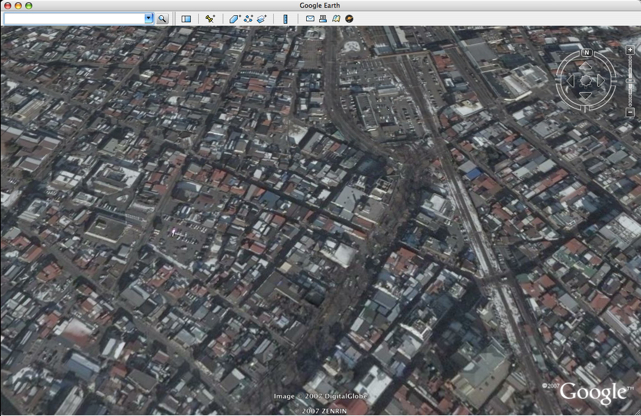Click the center joystick of navigation compass

pyautogui.click(x=586, y=81)
